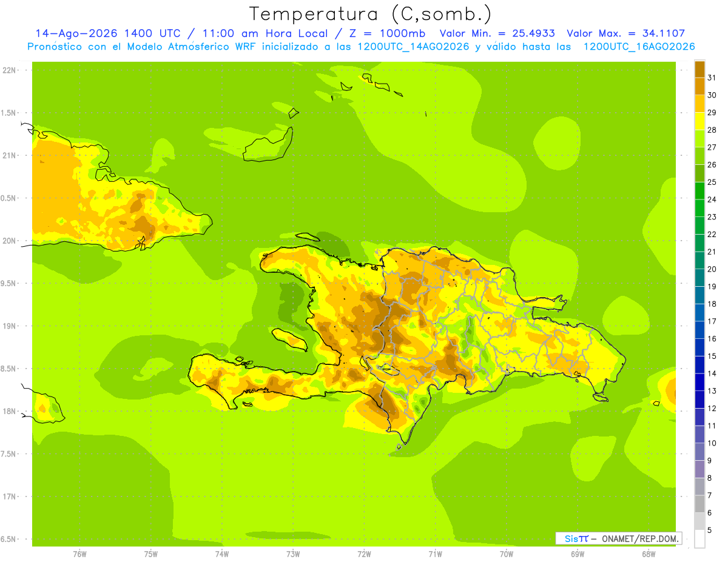Click the colorbar swatch between 22 and 23
Screen dimensions: 728x562
pyautogui.click(x=699, y=225)
